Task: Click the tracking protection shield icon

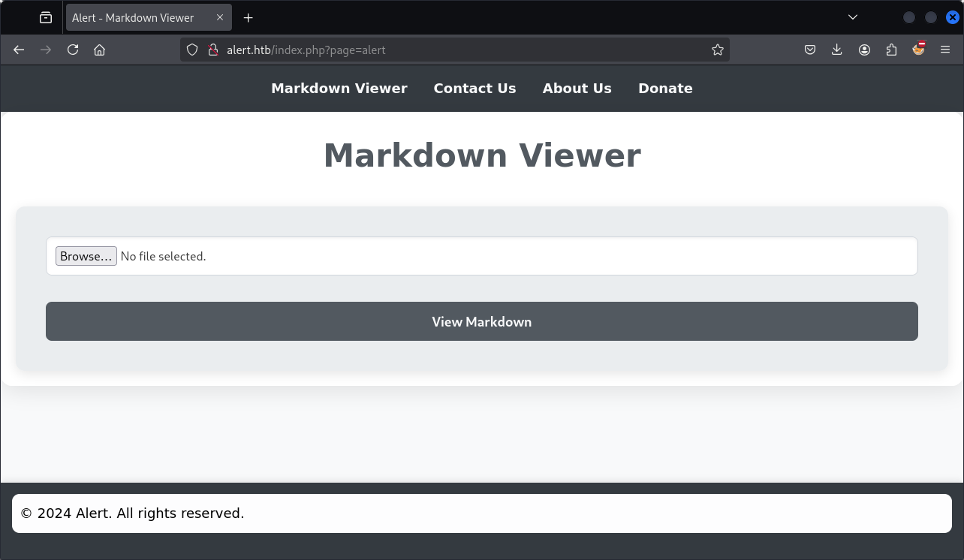Action: [x=192, y=50]
